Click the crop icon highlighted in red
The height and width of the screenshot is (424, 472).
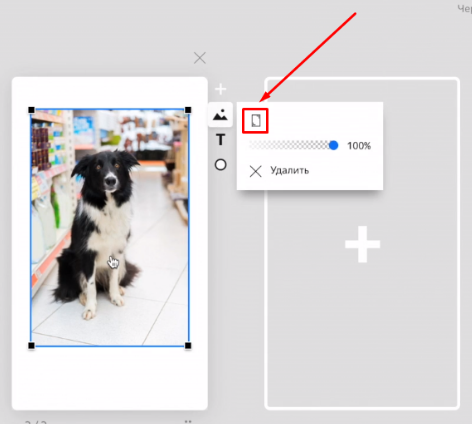point(255,121)
